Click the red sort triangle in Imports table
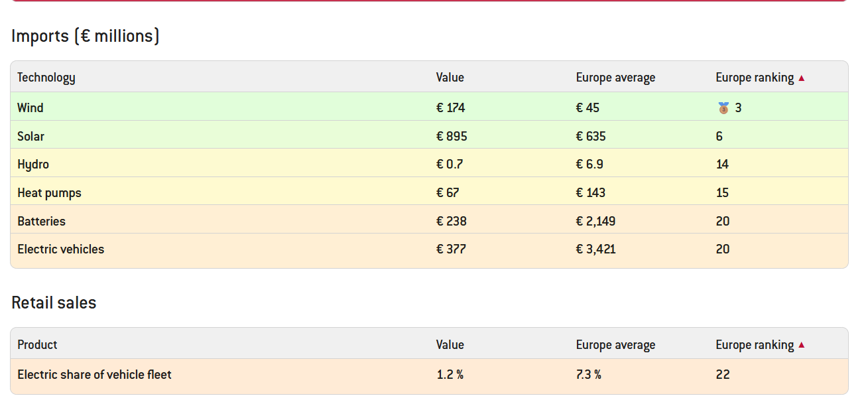Viewport: 868px width, 412px height. [802, 77]
